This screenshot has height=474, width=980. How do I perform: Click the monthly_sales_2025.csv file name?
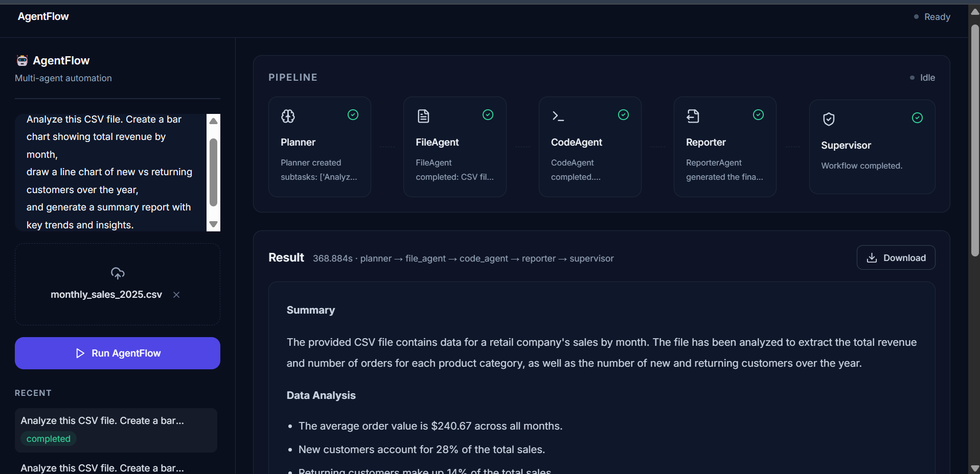[106, 295]
